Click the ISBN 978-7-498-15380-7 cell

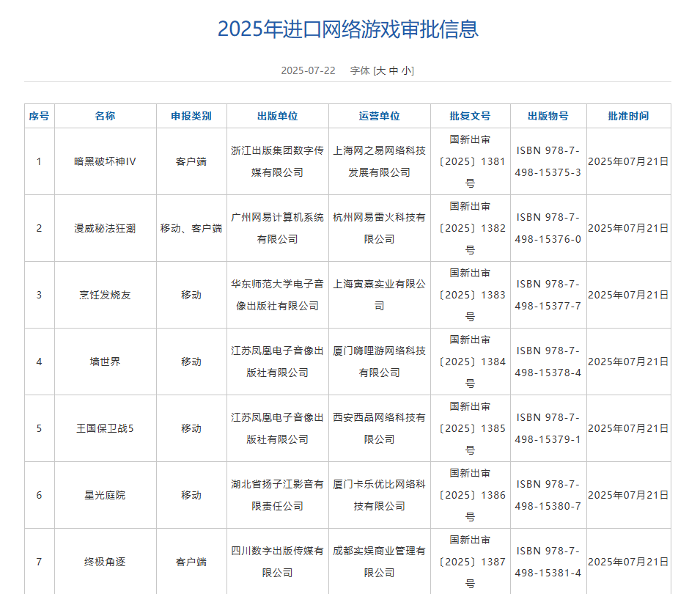tap(548, 495)
